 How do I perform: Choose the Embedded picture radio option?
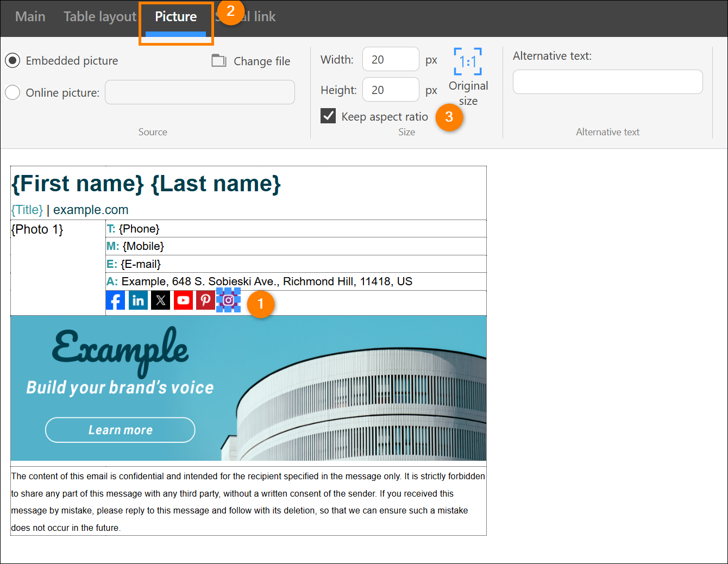(x=12, y=60)
